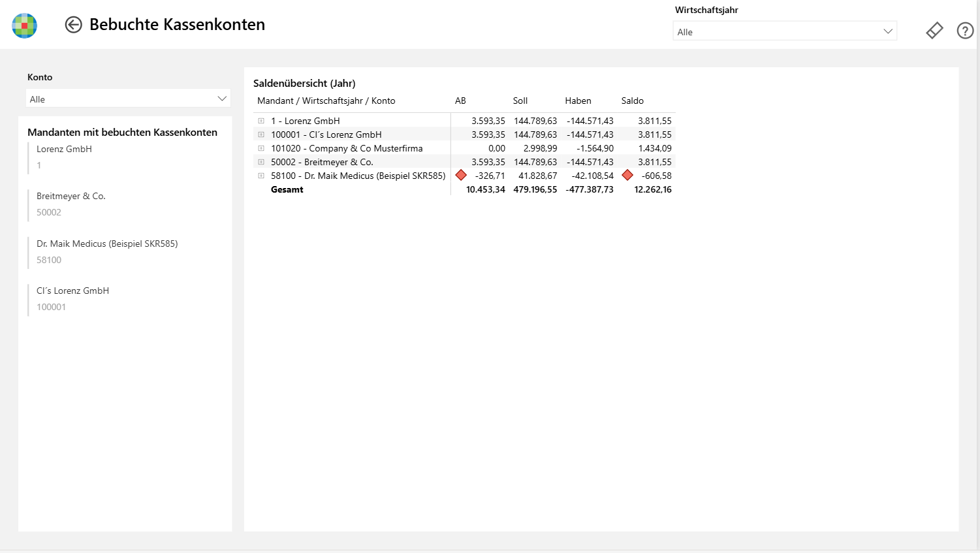
Task: Open help via the question mark icon
Action: point(965,31)
